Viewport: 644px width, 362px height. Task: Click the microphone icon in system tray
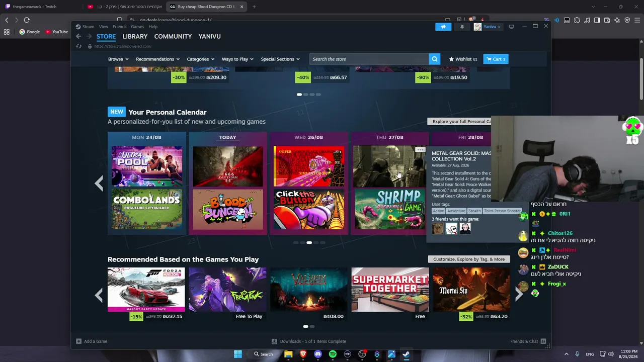coord(577,354)
